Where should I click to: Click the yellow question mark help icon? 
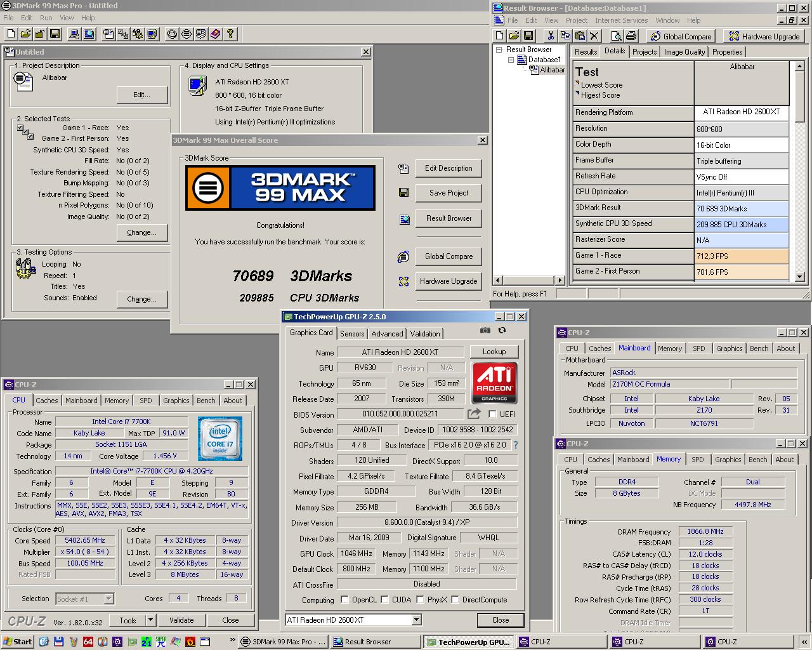pyautogui.click(x=230, y=34)
